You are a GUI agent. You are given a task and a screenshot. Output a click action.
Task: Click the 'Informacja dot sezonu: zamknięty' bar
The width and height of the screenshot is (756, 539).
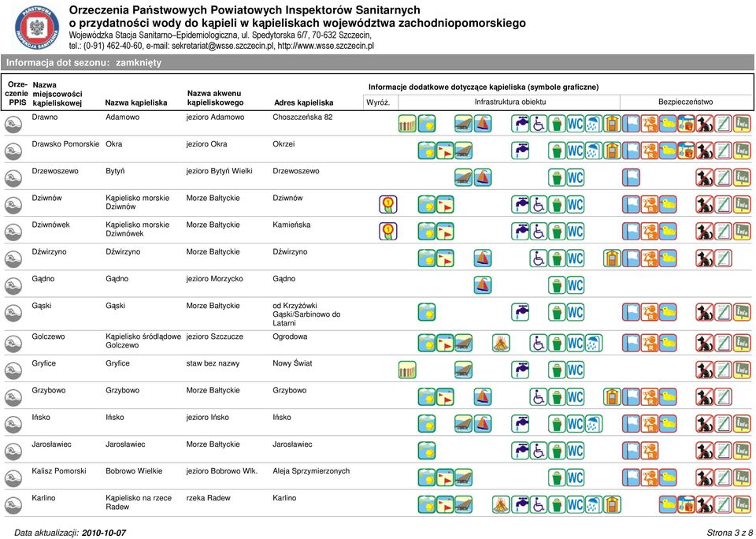pyautogui.click(x=377, y=62)
